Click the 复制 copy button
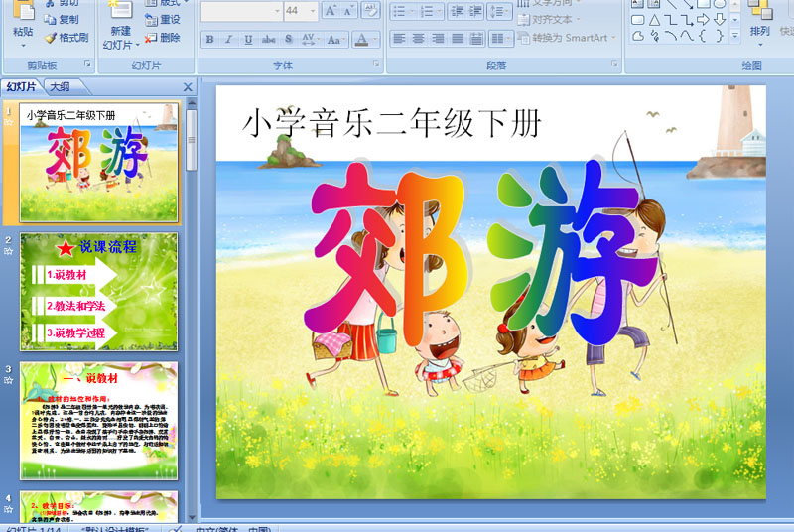 pos(62,19)
